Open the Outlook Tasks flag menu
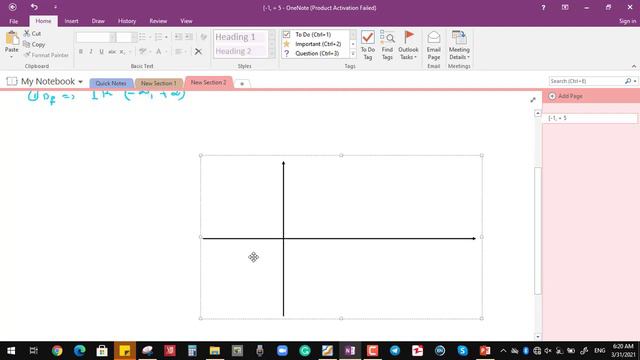640x360 pixels. click(408, 45)
